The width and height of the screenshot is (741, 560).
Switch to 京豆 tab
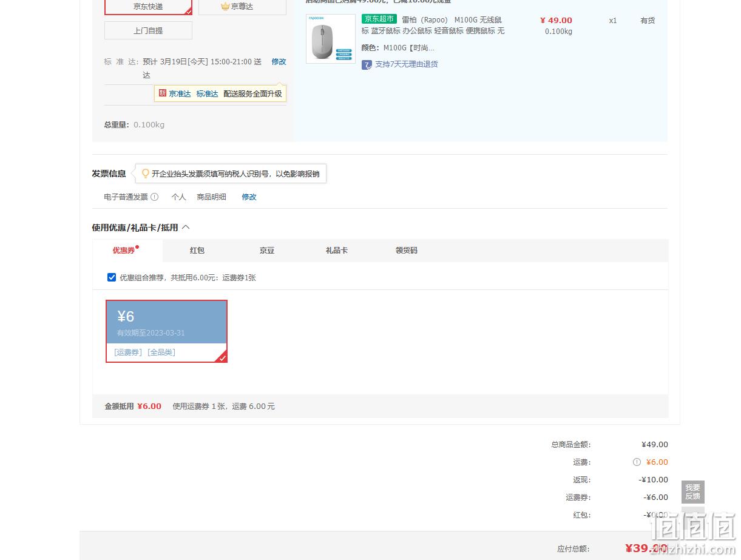coord(266,251)
